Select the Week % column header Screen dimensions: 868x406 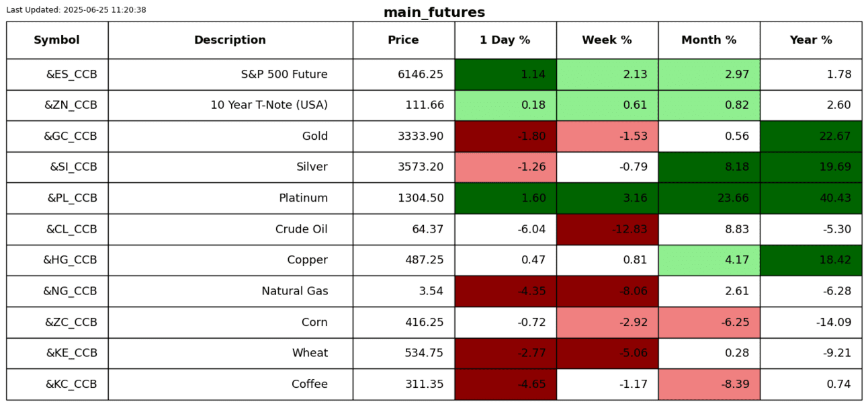[x=607, y=40]
